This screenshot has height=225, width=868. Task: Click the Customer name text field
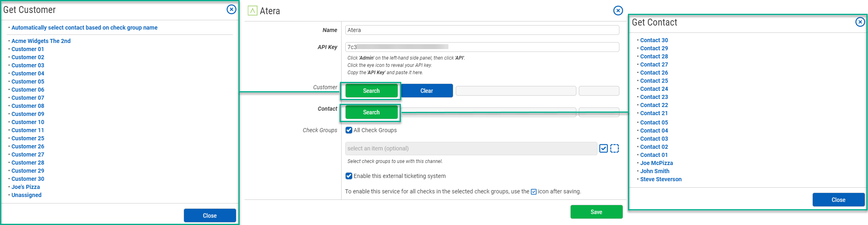(x=516, y=91)
